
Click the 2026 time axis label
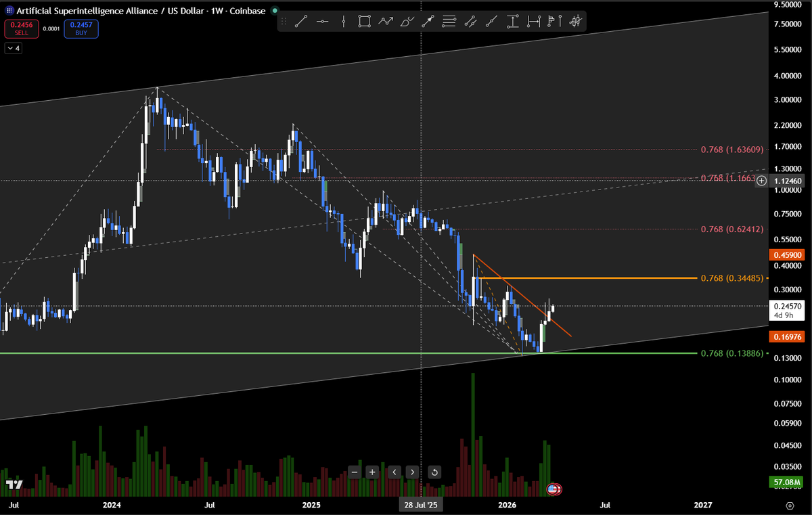507,505
